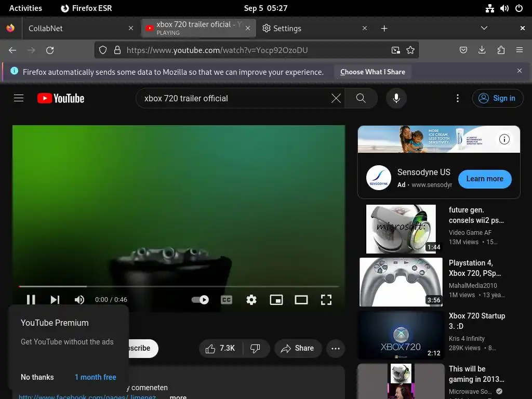Image resolution: width=532 pixels, height=399 pixels.
Task: Dismiss the Firefox data notification bar
Action: [x=520, y=71]
